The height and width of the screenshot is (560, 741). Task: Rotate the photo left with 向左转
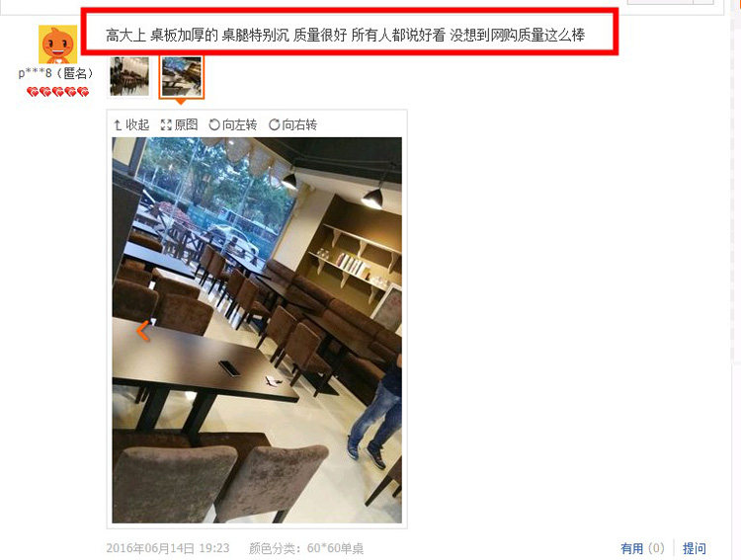coord(233,124)
